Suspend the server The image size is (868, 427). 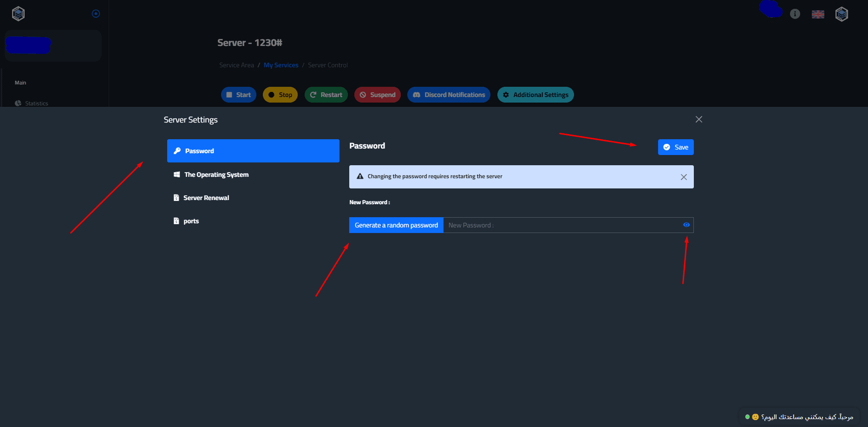pos(378,95)
